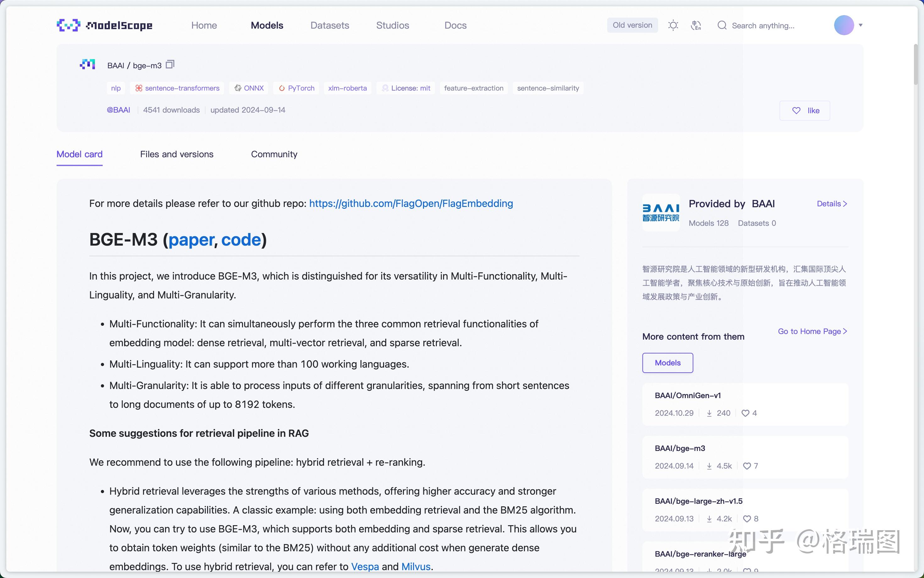Click the ModelScope logo
Image resolution: width=924 pixels, height=578 pixels.
pyautogui.click(x=104, y=25)
